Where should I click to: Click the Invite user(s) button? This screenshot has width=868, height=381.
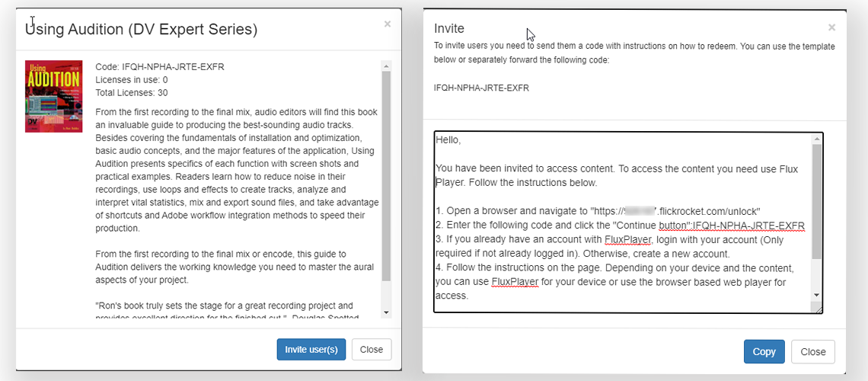pos(311,350)
